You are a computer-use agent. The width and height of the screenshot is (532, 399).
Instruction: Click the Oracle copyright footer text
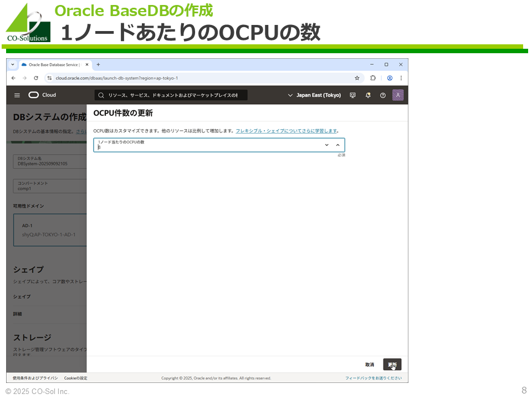point(216,378)
